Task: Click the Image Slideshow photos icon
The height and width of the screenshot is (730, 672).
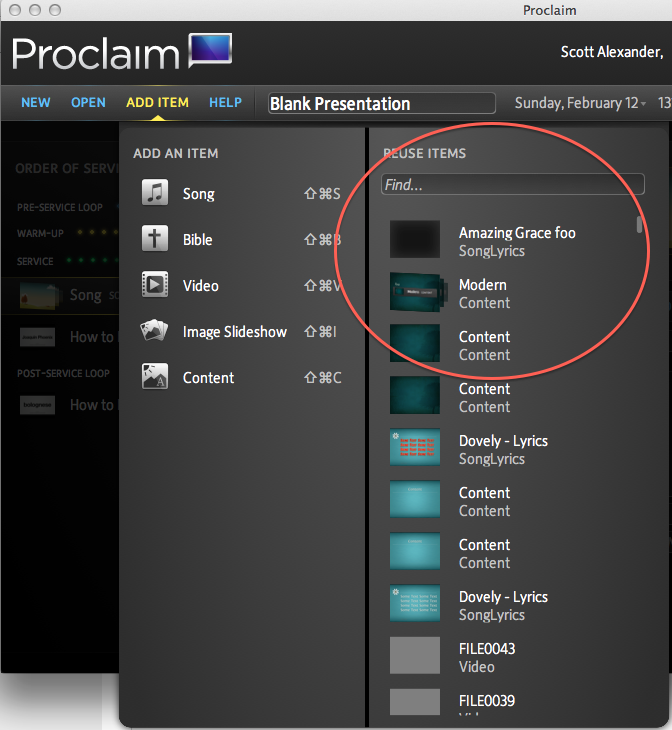Action: (154, 331)
